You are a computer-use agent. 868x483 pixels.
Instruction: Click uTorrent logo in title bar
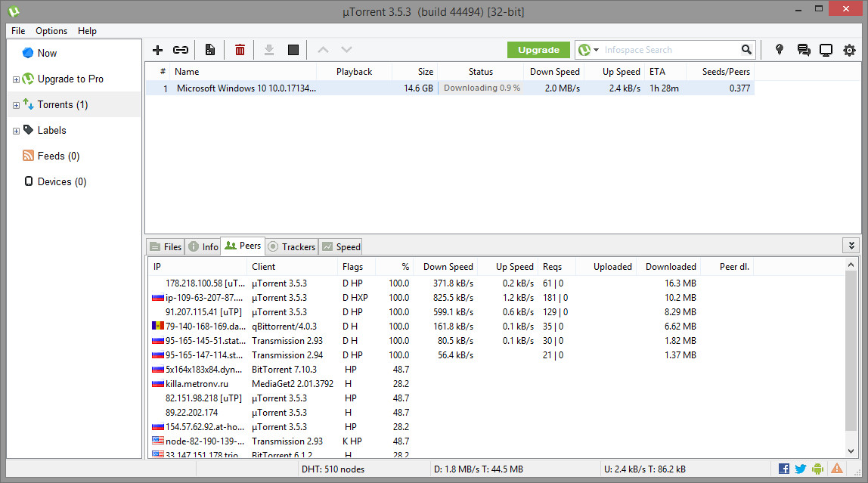point(14,11)
